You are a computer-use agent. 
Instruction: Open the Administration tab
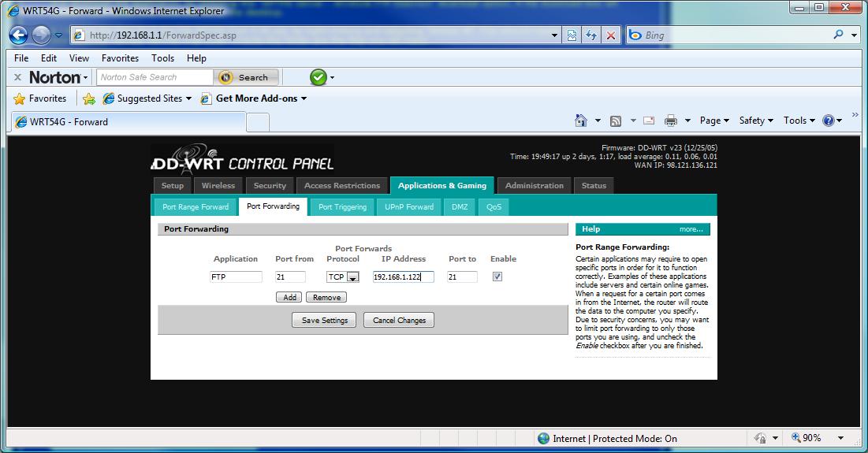(x=534, y=185)
